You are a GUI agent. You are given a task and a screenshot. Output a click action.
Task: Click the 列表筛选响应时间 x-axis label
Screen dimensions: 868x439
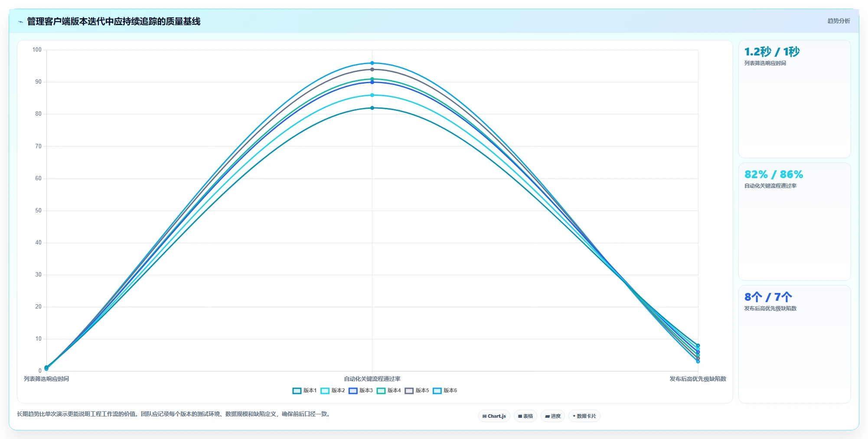tap(46, 379)
